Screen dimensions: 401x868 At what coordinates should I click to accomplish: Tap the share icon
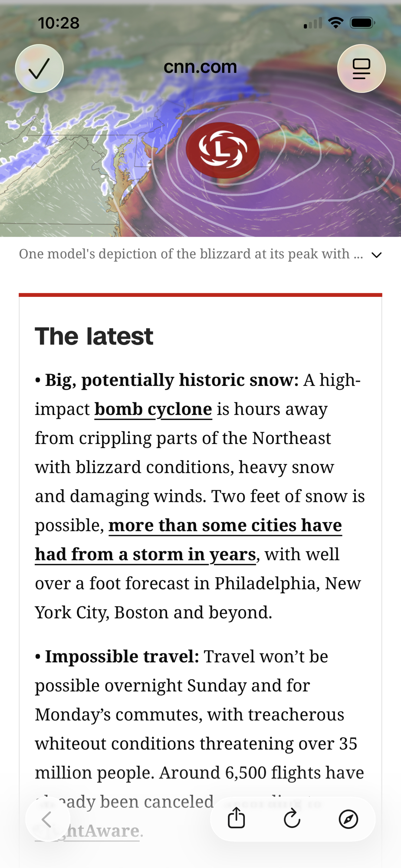[x=237, y=819]
